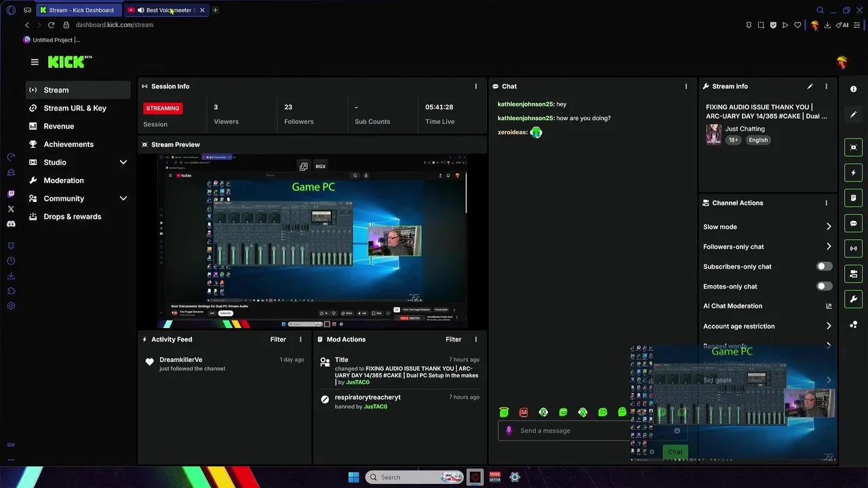Viewport: 868px width, 488px height.
Task: Open the hamburger menu beside Kick logo
Action: point(35,62)
